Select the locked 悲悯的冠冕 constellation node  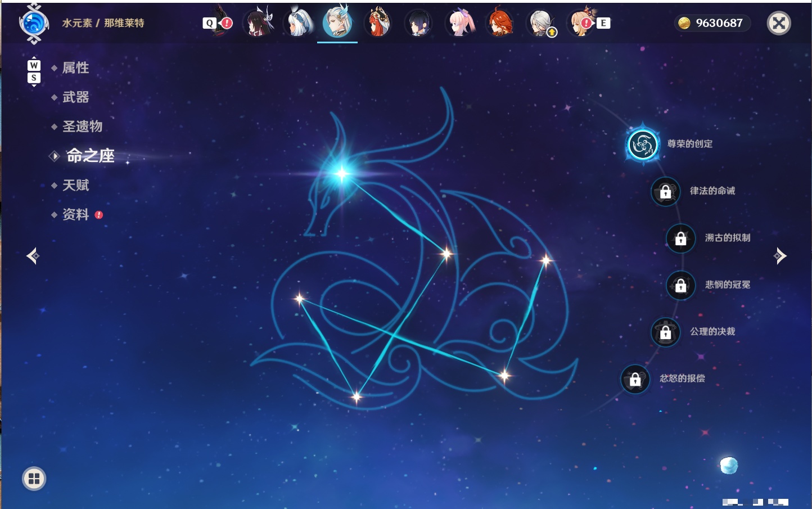click(680, 285)
